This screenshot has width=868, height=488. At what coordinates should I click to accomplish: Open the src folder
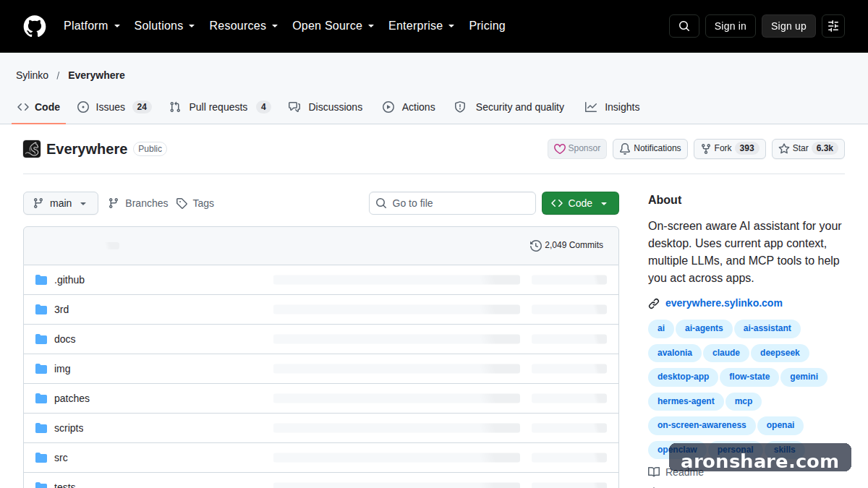pyautogui.click(x=61, y=458)
